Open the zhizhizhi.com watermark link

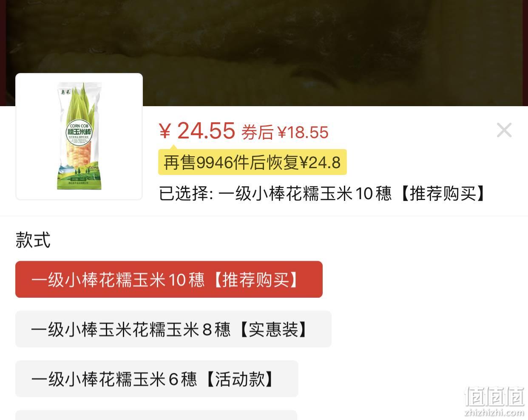click(495, 412)
